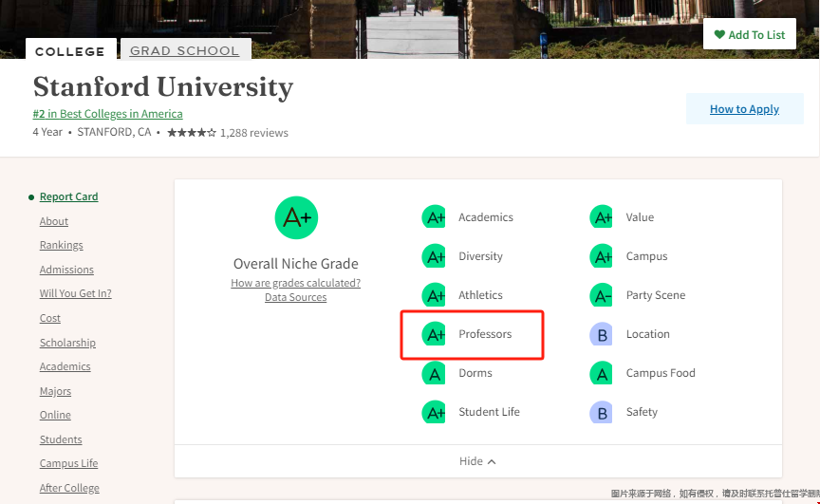The width and height of the screenshot is (820, 504).
Task: Open How are grades calculated? link
Action: pyautogui.click(x=295, y=283)
